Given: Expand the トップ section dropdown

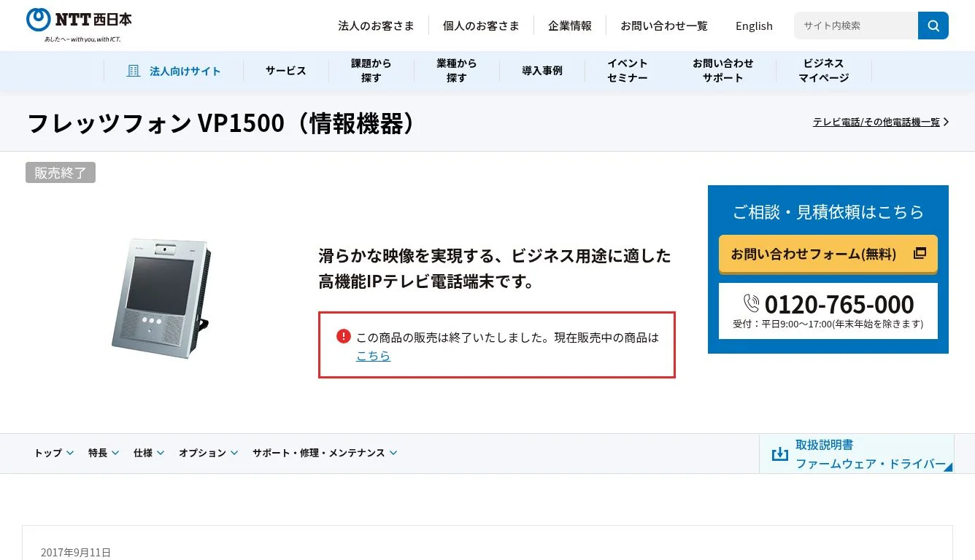Looking at the screenshot, I should tap(54, 453).
